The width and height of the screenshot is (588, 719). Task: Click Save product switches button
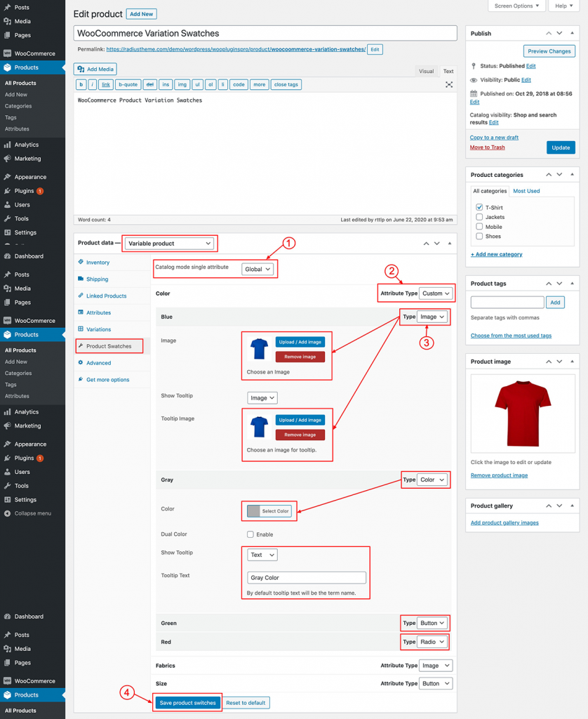pyautogui.click(x=187, y=702)
